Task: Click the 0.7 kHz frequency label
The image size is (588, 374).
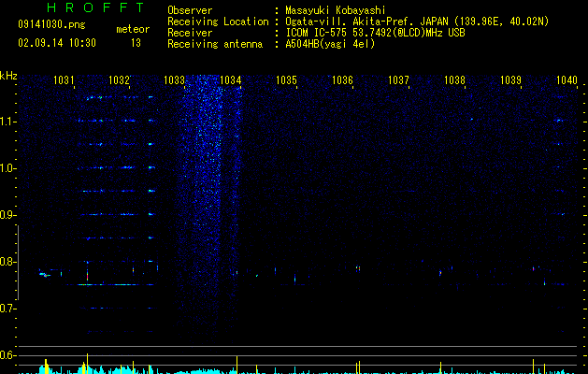Action: click(7, 309)
